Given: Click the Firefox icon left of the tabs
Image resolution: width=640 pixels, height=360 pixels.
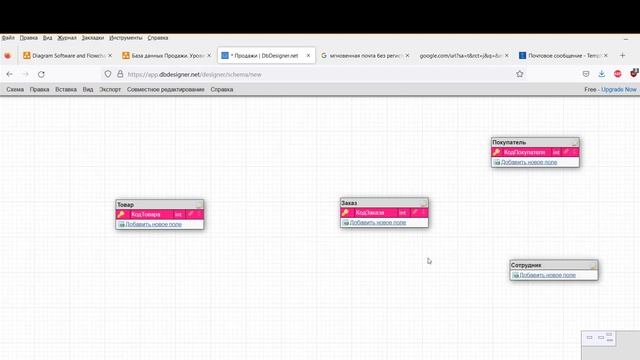Looking at the screenshot, I should pos(8,55).
